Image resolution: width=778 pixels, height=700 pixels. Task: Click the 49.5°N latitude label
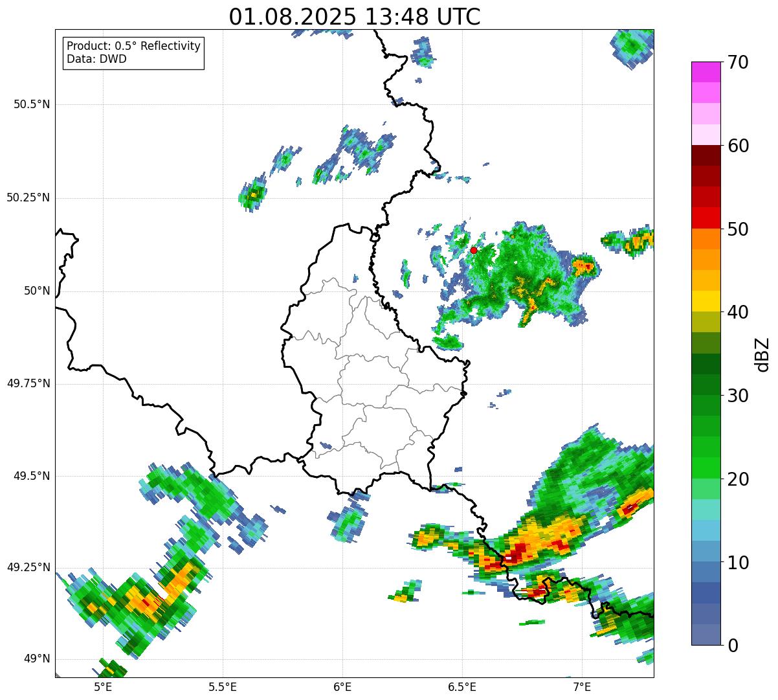(32, 476)
